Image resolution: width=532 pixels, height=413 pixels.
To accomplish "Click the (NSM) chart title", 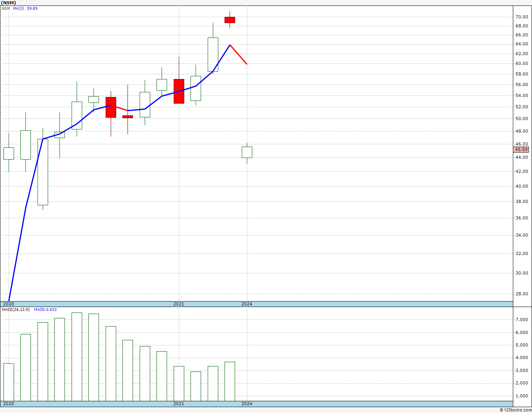I will click(x=8, y=3).
